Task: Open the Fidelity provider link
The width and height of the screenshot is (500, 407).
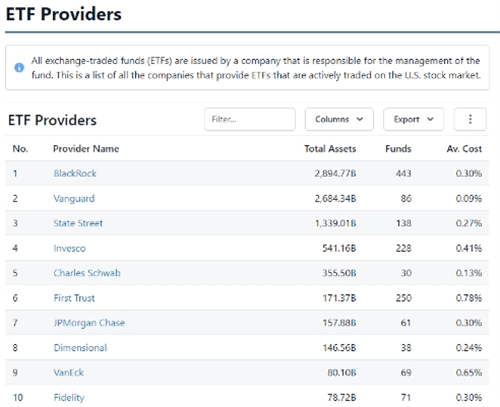Action: coord(69,397)
